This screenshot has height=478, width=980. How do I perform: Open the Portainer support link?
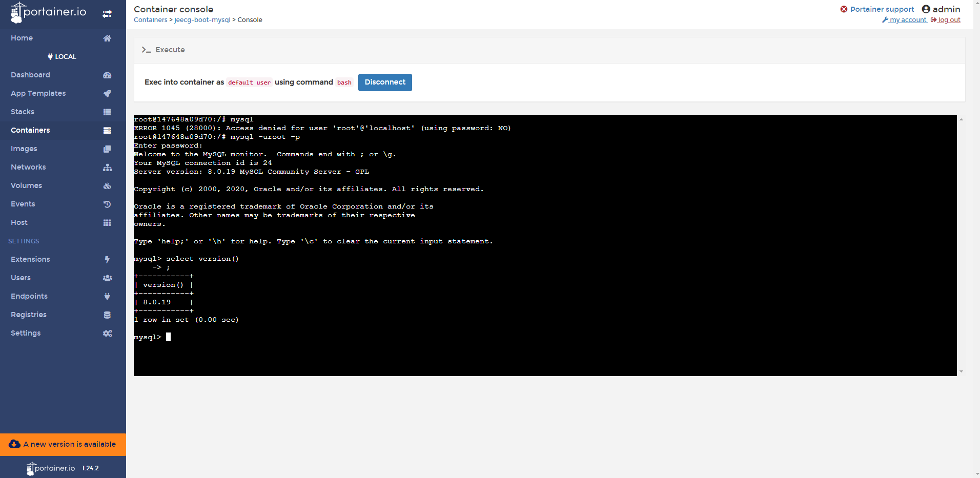[x=882, y=9]
